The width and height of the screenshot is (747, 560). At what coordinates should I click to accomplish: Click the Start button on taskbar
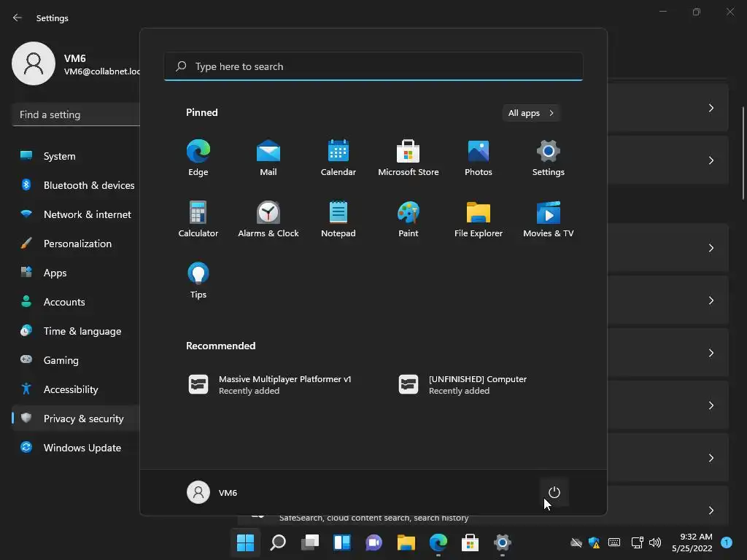pos(245,542)
